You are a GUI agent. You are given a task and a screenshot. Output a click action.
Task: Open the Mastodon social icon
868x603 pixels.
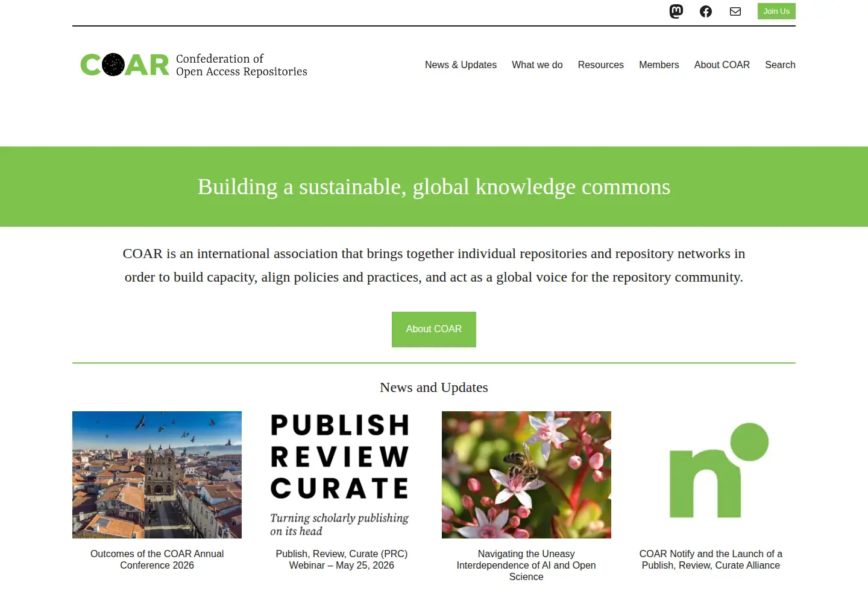676,11
